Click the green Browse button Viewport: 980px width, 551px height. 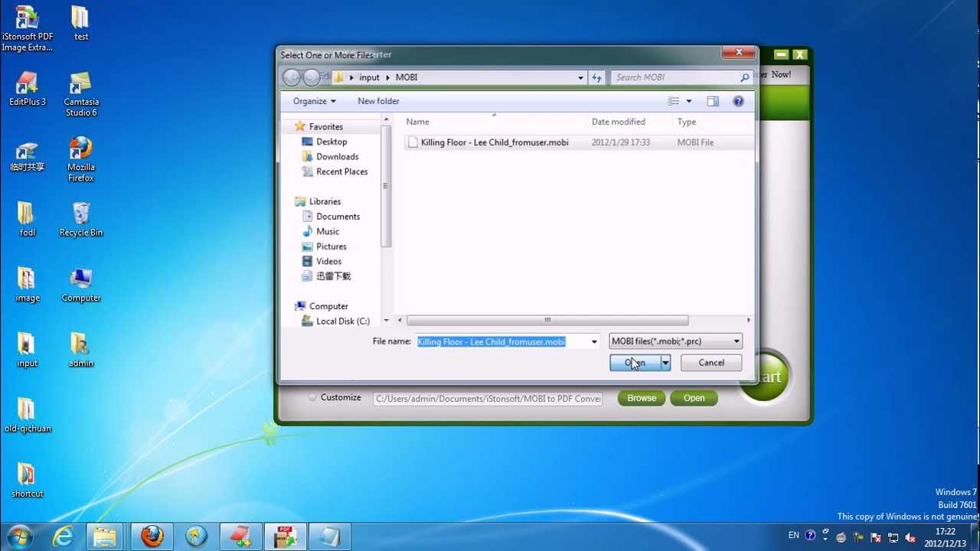point(642,398)
